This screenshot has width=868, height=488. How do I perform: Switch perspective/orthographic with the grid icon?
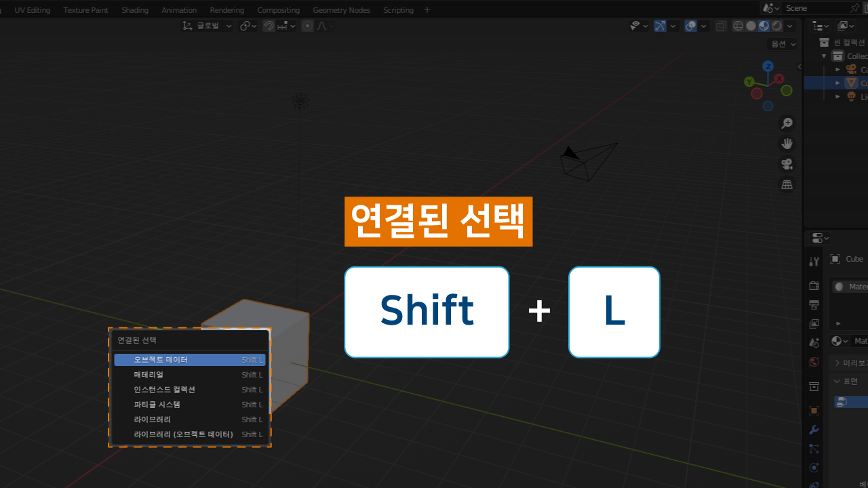click(787, 184)
